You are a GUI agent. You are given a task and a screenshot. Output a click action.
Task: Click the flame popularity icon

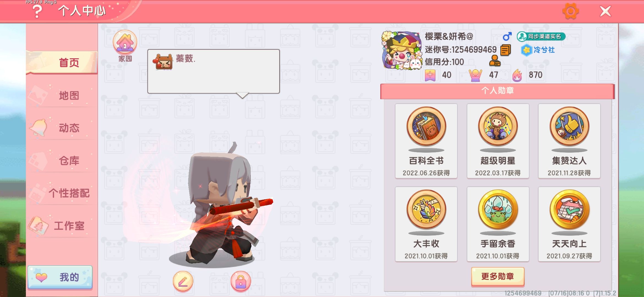point(517,75)
